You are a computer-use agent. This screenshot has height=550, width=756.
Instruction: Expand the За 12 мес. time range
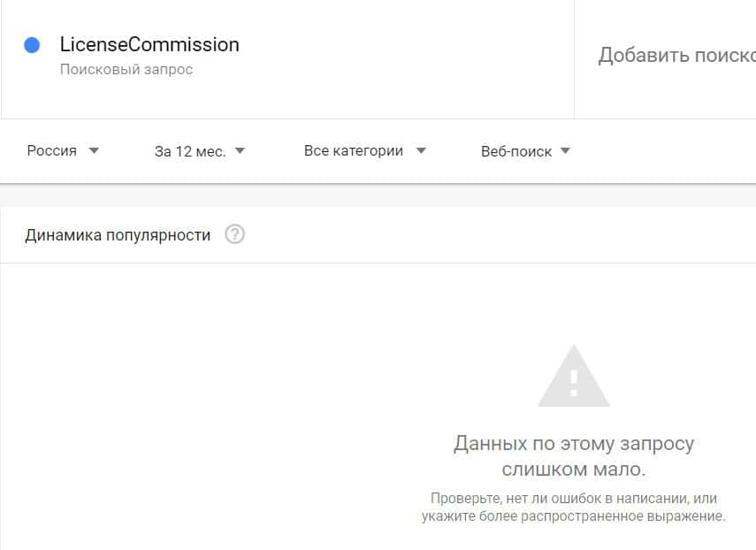[x=200, y=151]
